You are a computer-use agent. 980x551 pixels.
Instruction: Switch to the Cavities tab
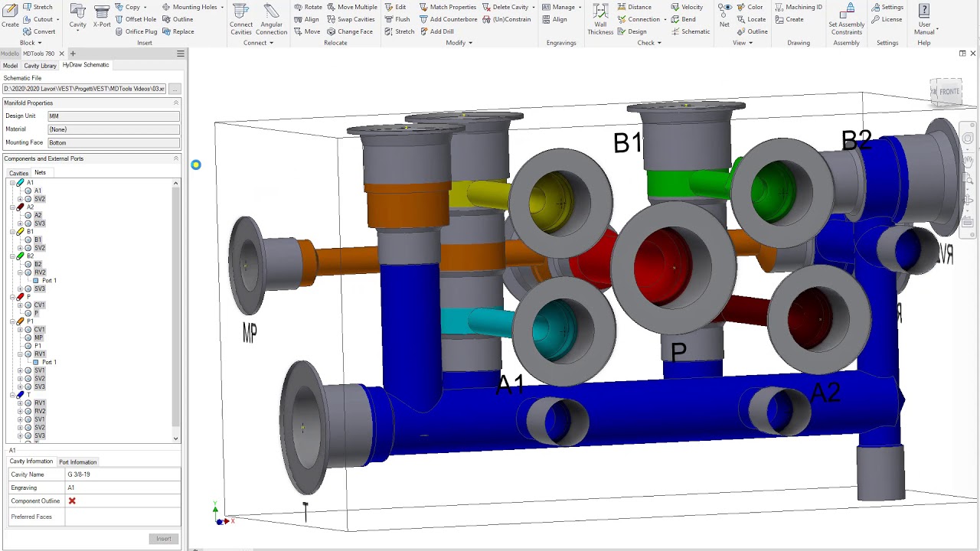18,173
